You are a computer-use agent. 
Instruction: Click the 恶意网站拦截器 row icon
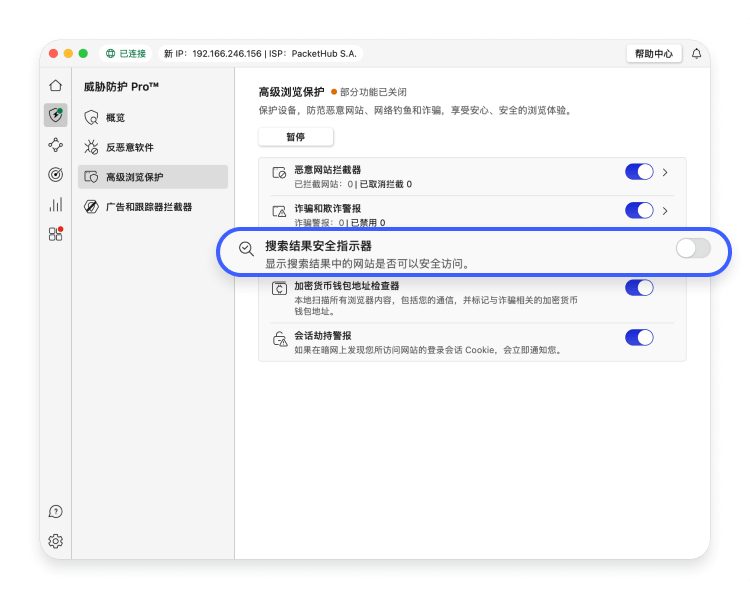tap(279, 173)
